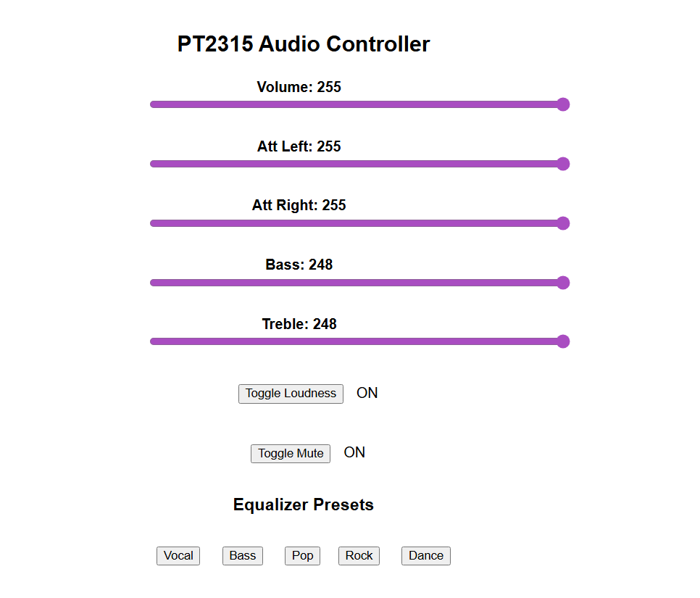700x598 pixels.
Task: Click the "Volume: 255" label
Action: coord(299,88)
